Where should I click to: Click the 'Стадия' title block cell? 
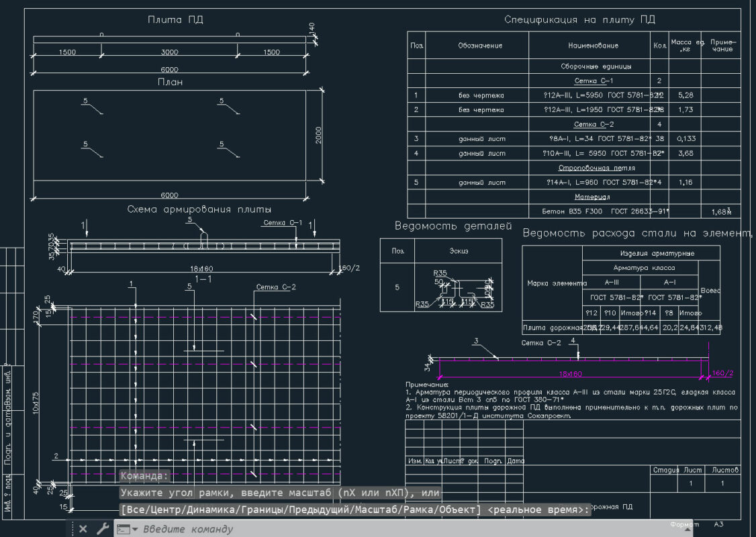[x=665, y=470]
